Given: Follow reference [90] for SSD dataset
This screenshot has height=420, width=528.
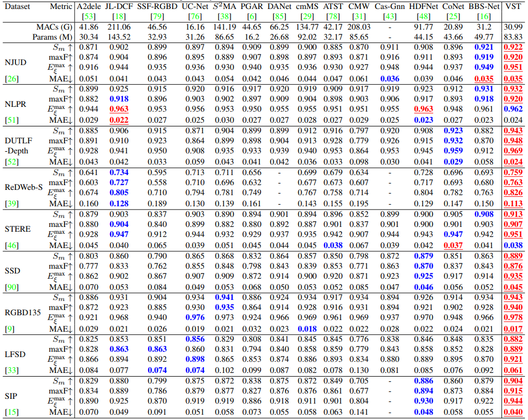Looking at the screenshot, I should pos(12,287).
